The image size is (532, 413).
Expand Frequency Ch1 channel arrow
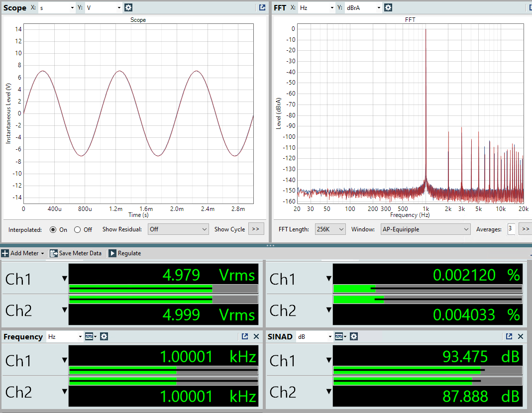[x=65, y=360]
